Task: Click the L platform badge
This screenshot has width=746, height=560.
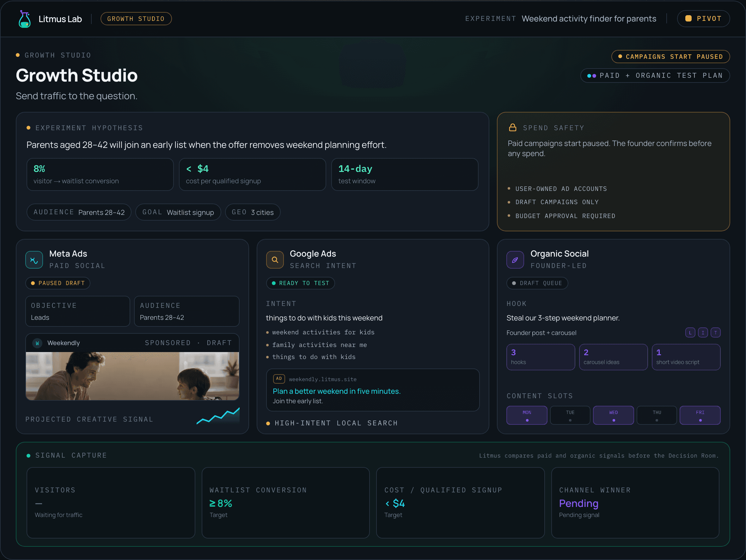Action: [690, 333]
